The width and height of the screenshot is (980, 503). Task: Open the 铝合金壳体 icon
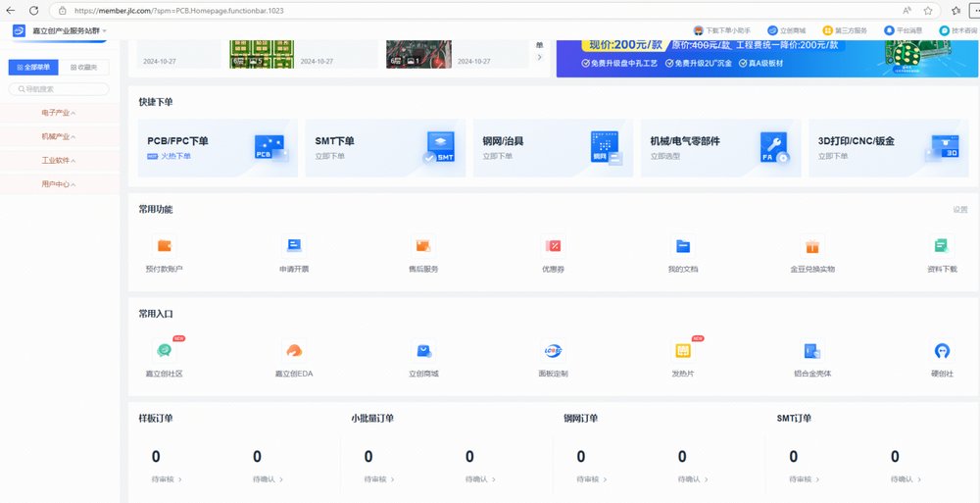pyautogui.click(x=811, y=351)
